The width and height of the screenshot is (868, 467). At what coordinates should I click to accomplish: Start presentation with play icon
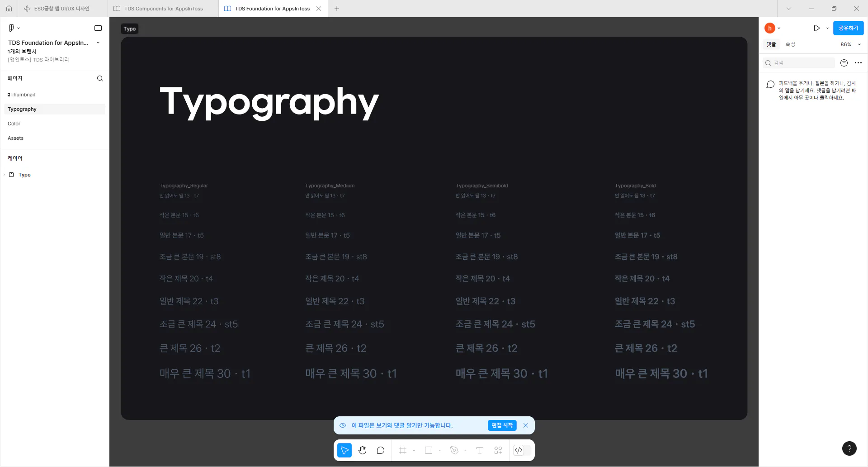pos(816,28)
